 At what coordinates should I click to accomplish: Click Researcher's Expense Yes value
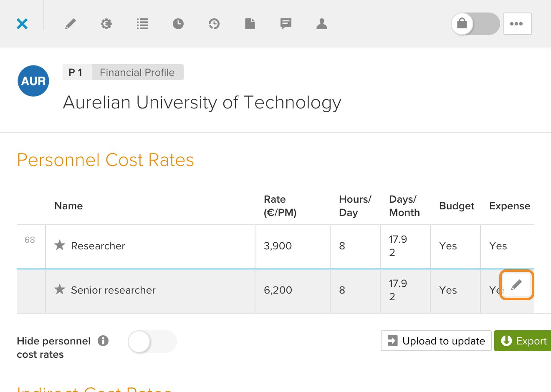tap(498, 246)
